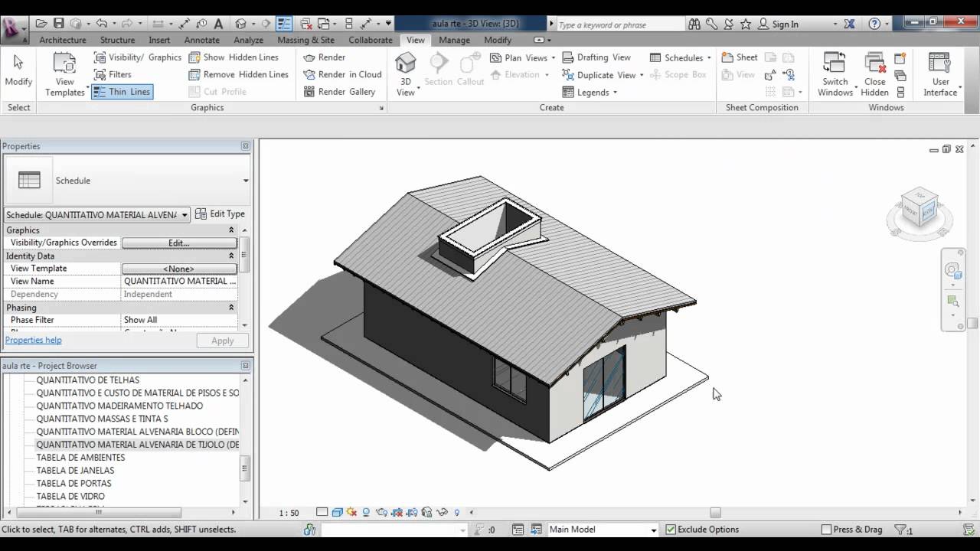Click the Visibility/Graphics Overrides Edit button

click(179, 243)
